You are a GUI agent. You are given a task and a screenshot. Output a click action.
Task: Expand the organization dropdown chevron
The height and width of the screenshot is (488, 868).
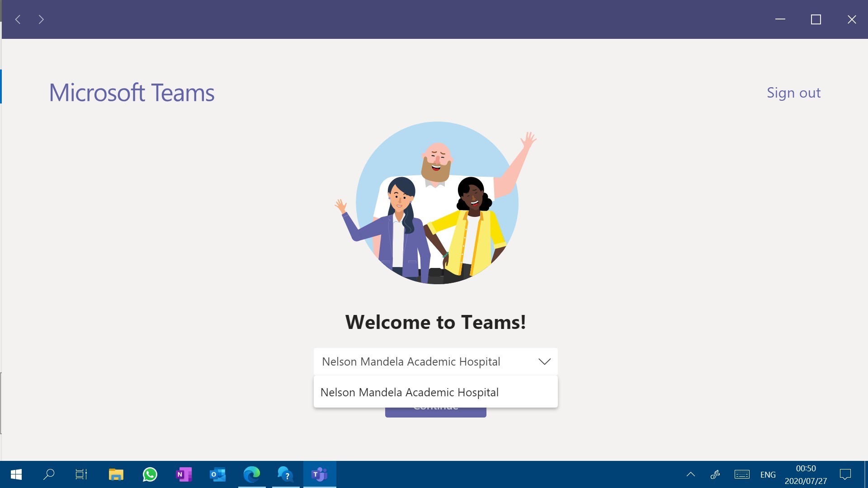point(544,361)
